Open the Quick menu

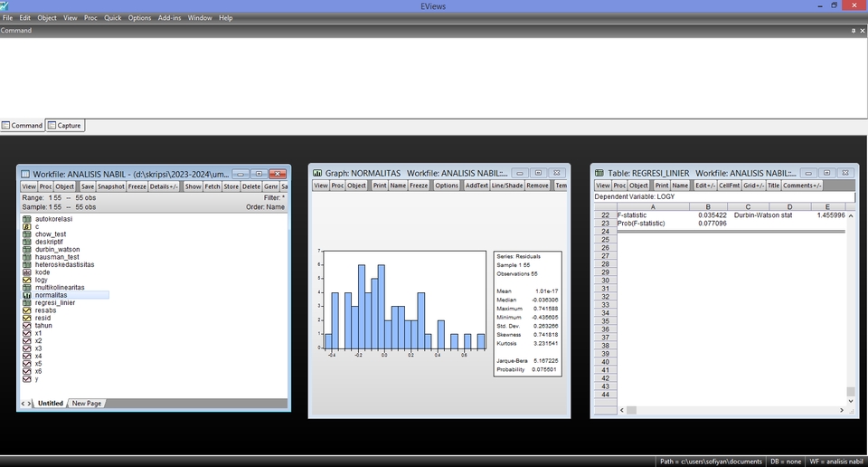[x=112, y=18]
